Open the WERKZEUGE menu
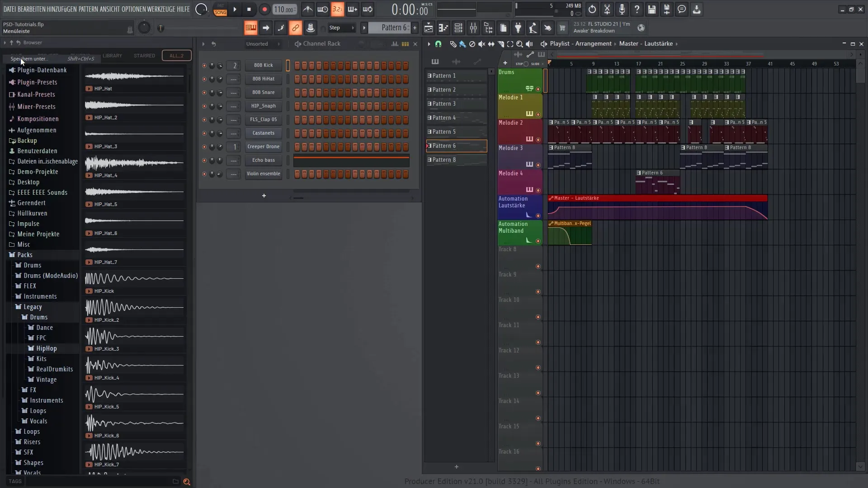 [x=160, y=9]
